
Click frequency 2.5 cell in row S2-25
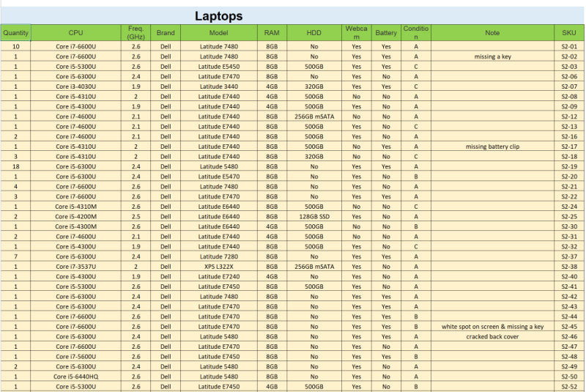(x=136, y=217)
